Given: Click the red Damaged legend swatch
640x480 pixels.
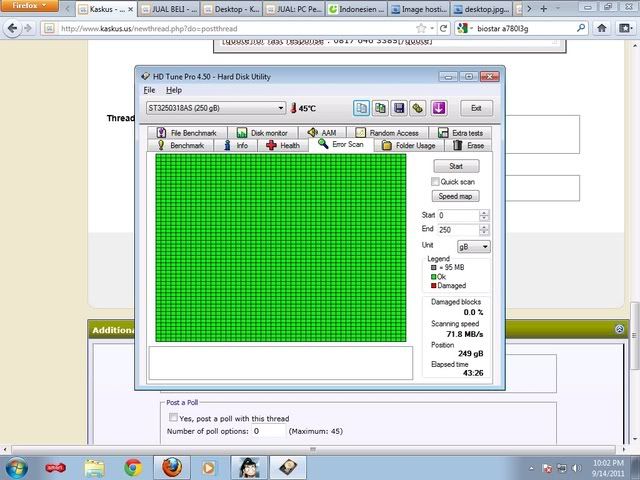Looking at the screenshot, I should click(x=433, y=286).
